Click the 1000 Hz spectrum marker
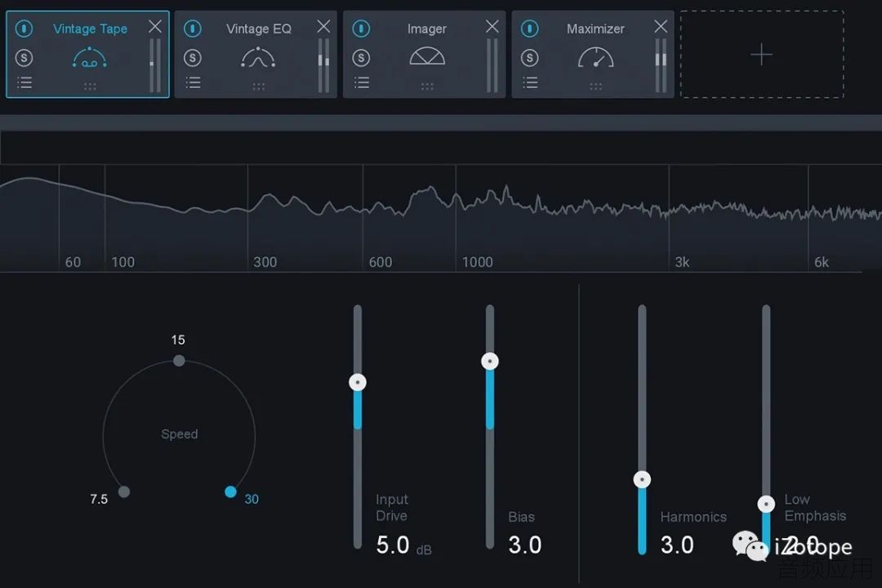882x588 pixels. pyautogui.click(x=477, y=261)
